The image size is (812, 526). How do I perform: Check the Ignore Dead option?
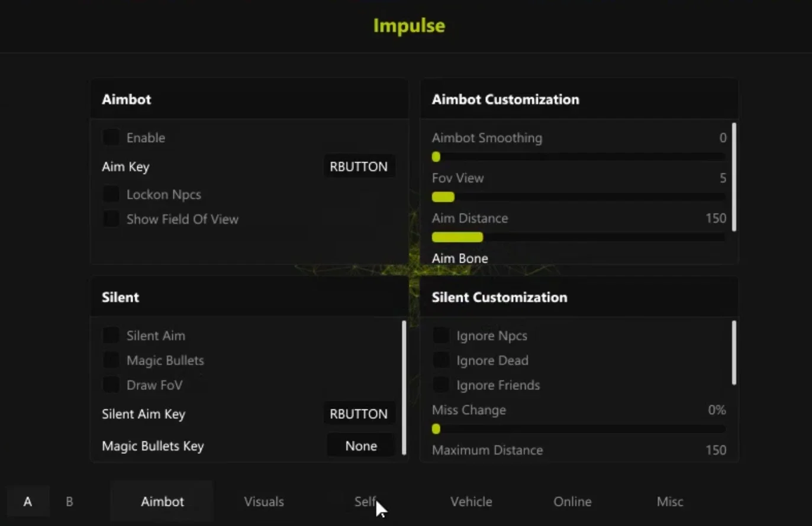point(441,360)
